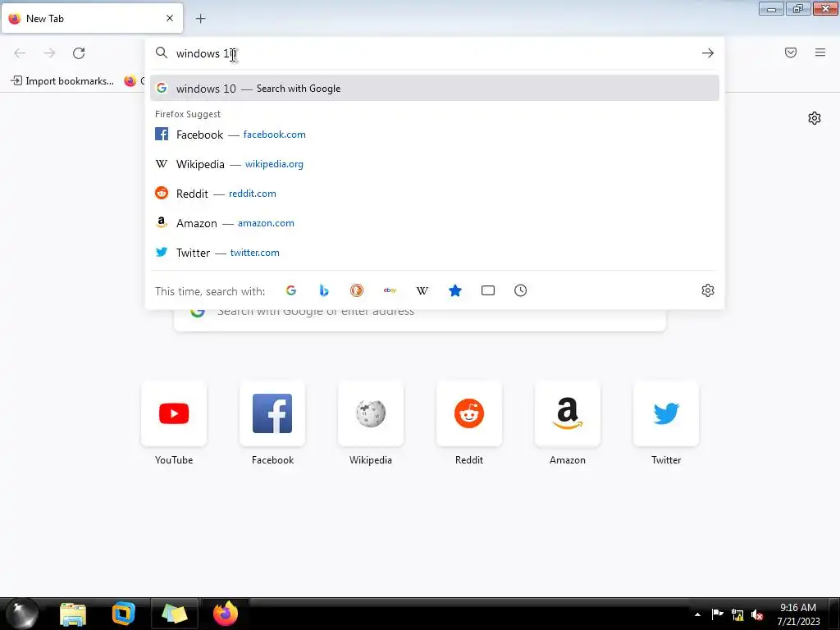Click in the address bar text field
The width and height of the screenshot is (840, 630).
(x=434, y=53)
